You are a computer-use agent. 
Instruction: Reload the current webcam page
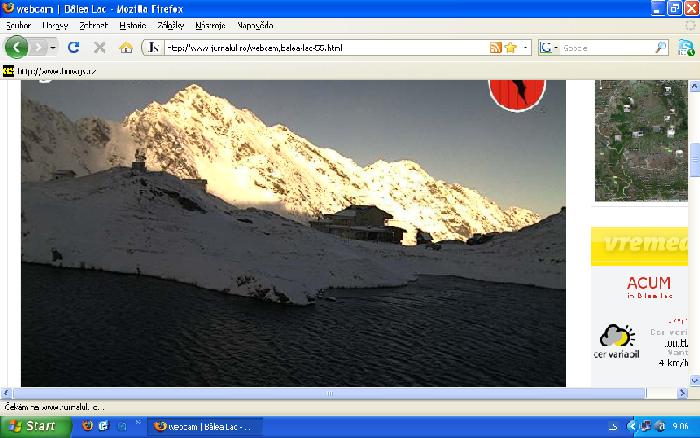coord(73,47)
